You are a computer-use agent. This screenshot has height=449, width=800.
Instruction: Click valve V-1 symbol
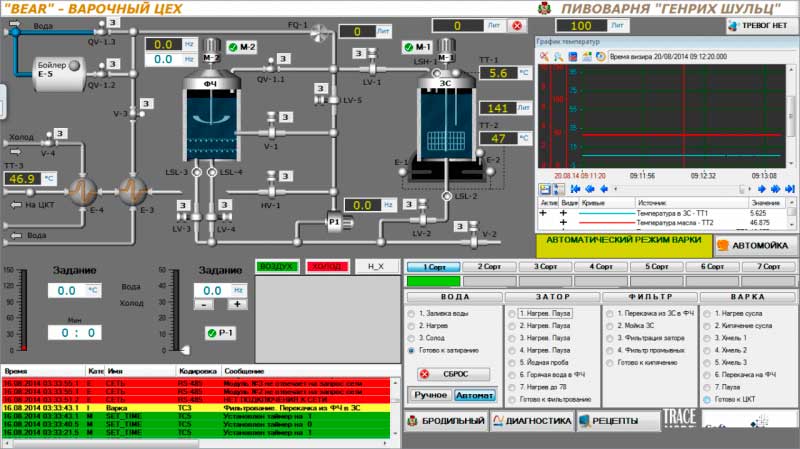(x=271, y=129)
